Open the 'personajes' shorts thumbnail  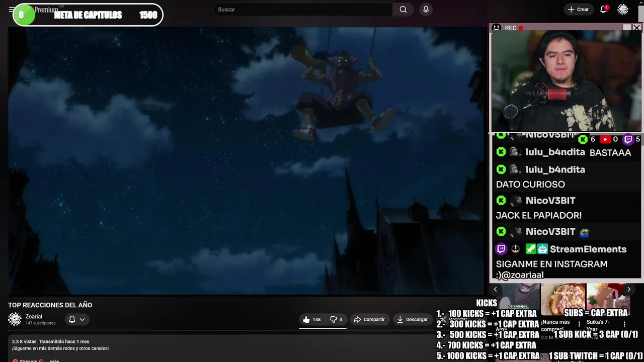(x=517, y=297)
